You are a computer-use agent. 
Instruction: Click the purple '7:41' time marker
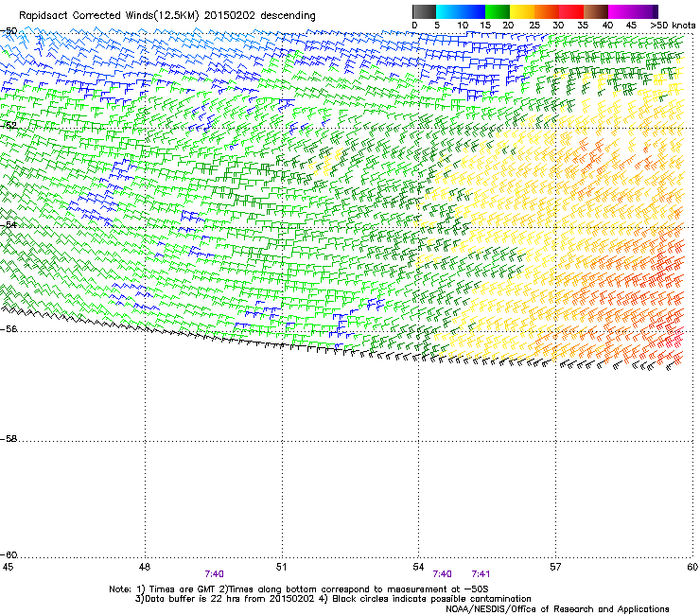(x=481, y=574)
